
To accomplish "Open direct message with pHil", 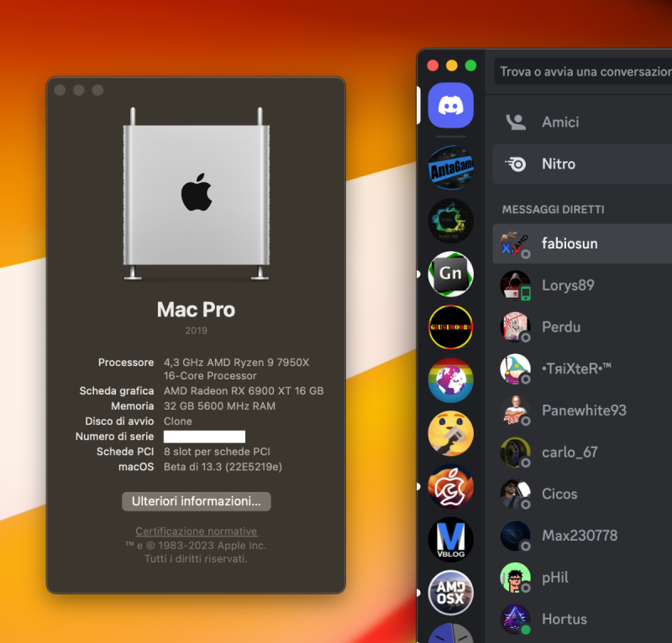I will coord(582,578).
